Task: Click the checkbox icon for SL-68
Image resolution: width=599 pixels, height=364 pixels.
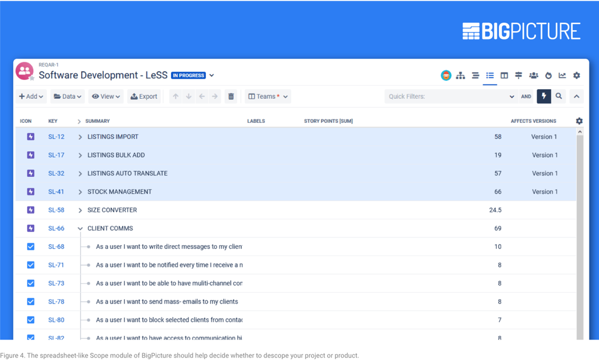Action: point(31,246)
